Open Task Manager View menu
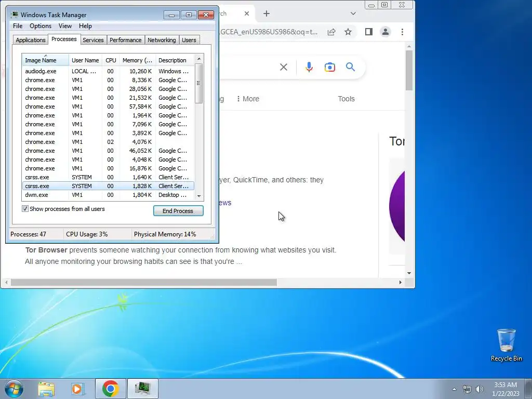 [65, 26]
